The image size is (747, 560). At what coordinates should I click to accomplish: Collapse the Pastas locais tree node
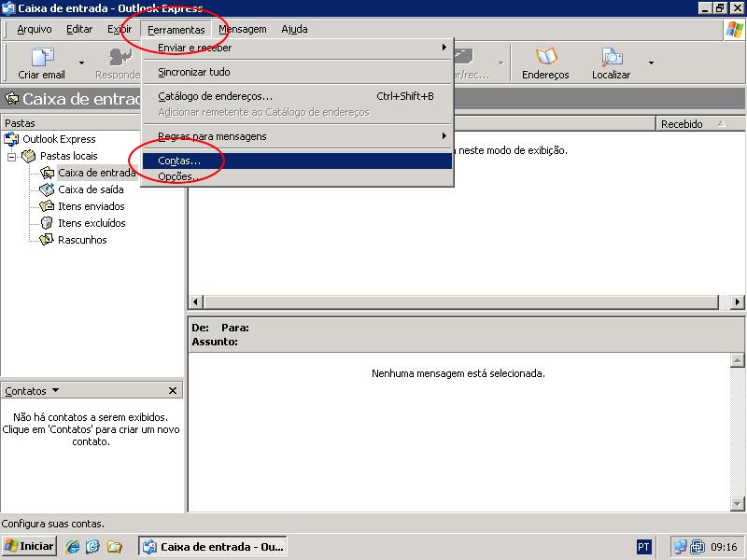pos(11,156)
